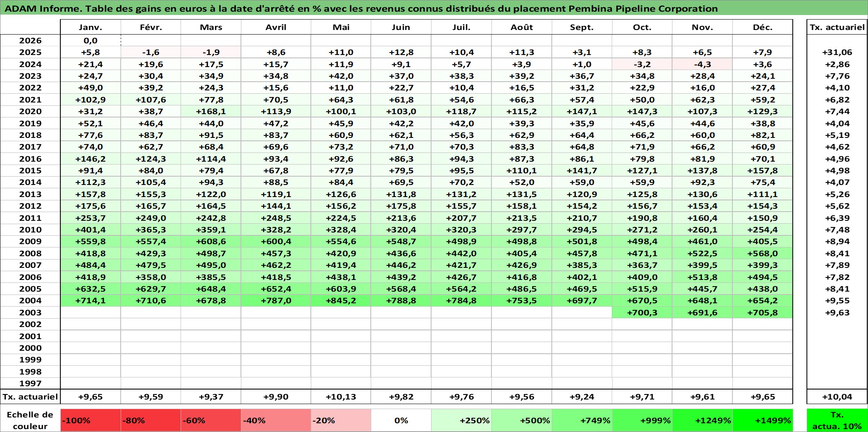Click the Echelle de couleur label
The height and width of the screenshot is (432, 868).
click(30, 420)
